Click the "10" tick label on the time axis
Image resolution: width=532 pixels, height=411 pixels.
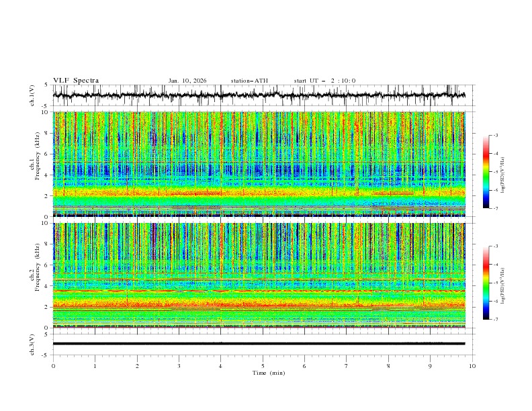472,366
